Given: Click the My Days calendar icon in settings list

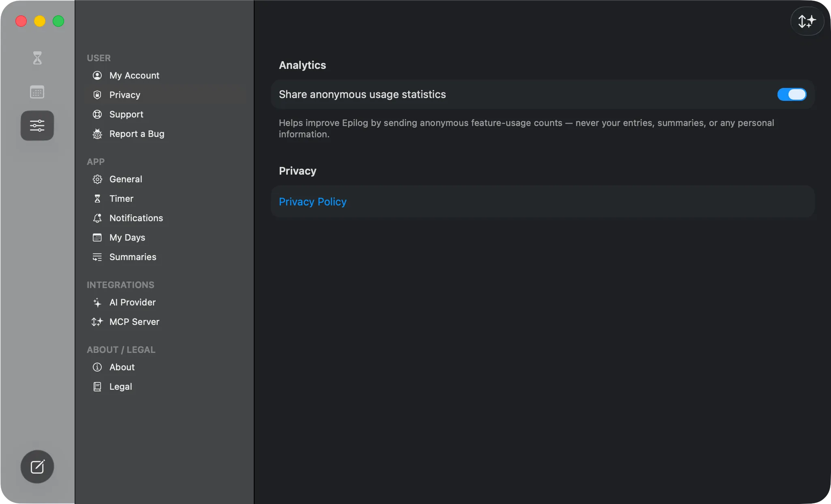Looking at the screenshot, I should [97, 237].
